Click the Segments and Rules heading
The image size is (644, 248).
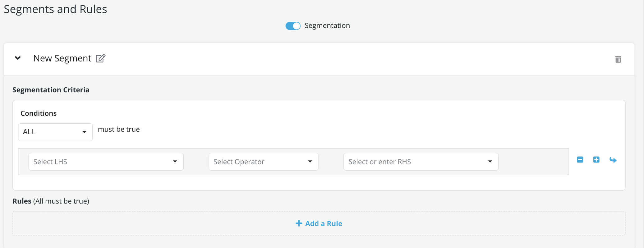click(x=55, y=9)
